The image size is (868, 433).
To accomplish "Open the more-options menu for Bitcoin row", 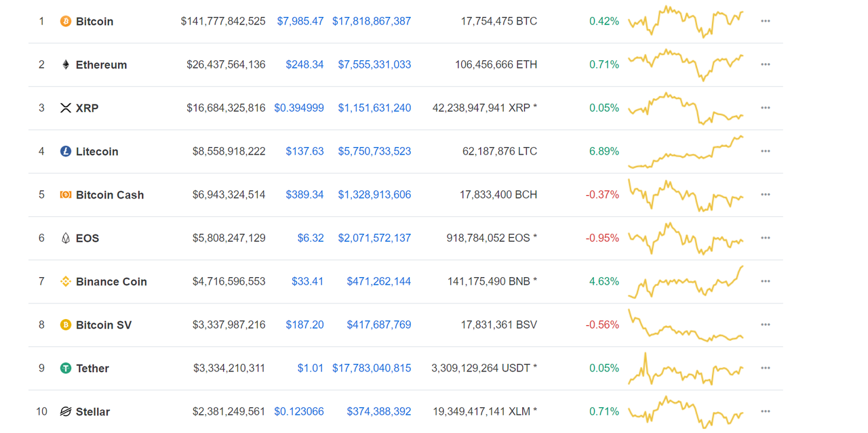I will (766, 21).
